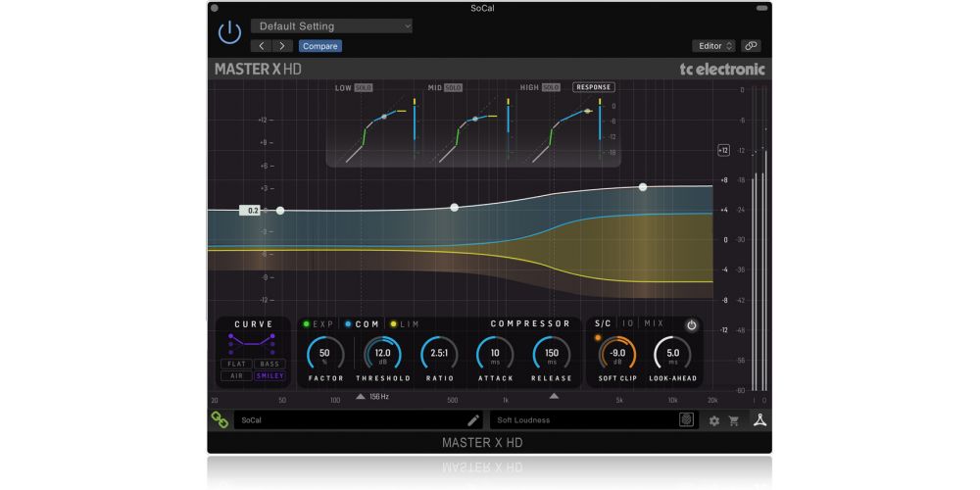Toggle the plugin power bypass icon
The width and height of the screenshot is (980, 490).
[x=229, y=32]
